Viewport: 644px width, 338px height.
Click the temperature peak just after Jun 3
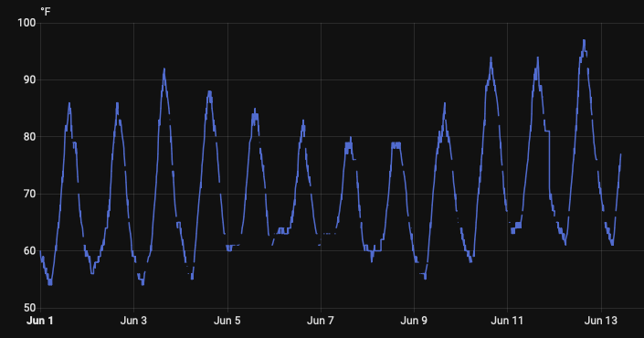click(164, 69)
